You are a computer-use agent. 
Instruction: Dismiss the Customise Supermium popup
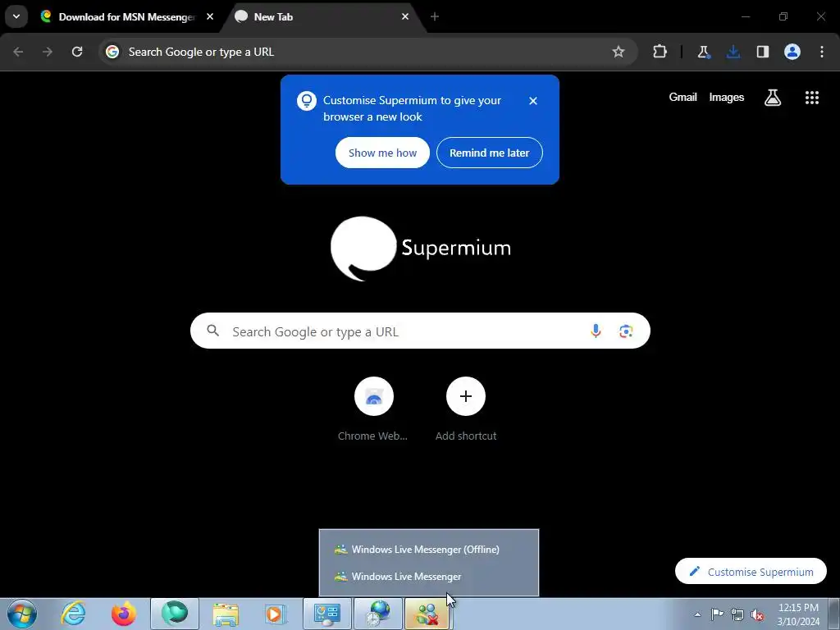tap(533, 101)
